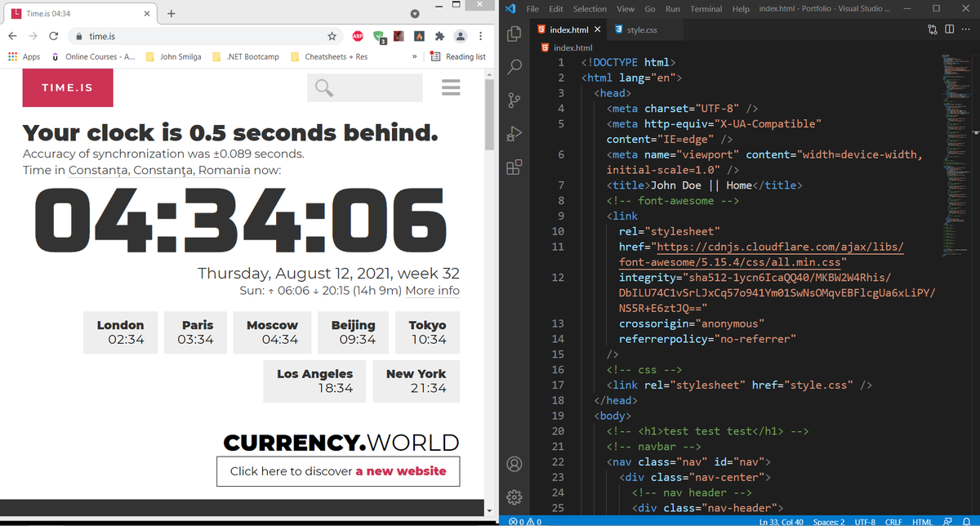Open the Cheatsheets + Res bookmark folder
Viewport: 980px width, 526px height.
point(328,56)
